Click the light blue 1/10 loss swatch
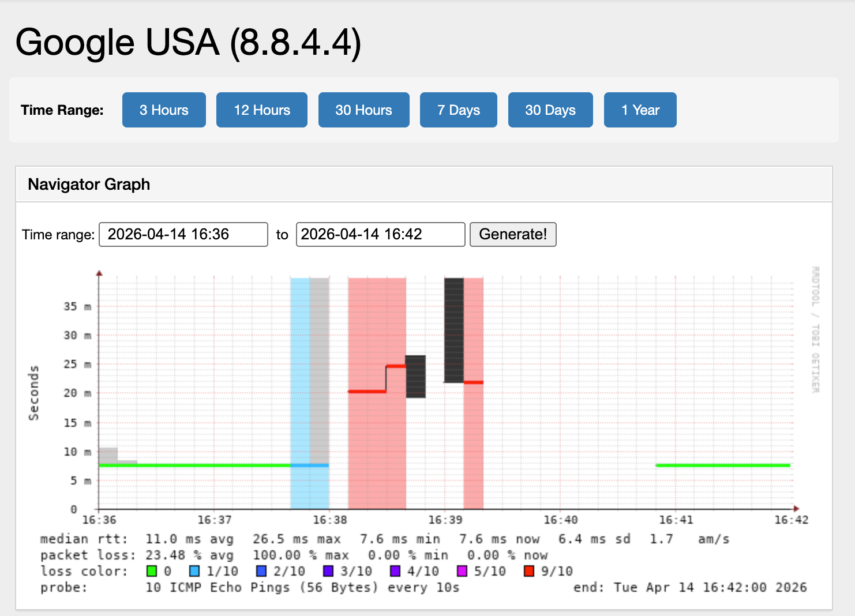Viewport: 855px width, 616px height. tap(194, 571)
